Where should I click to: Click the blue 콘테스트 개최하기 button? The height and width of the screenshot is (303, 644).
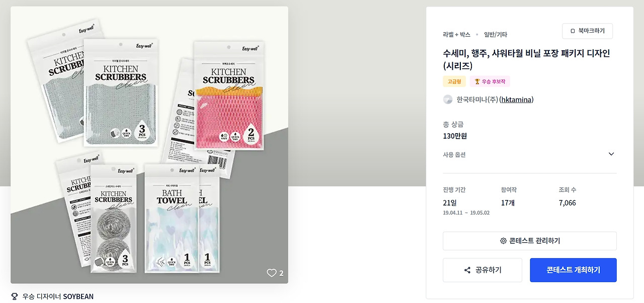click(573, 270)
